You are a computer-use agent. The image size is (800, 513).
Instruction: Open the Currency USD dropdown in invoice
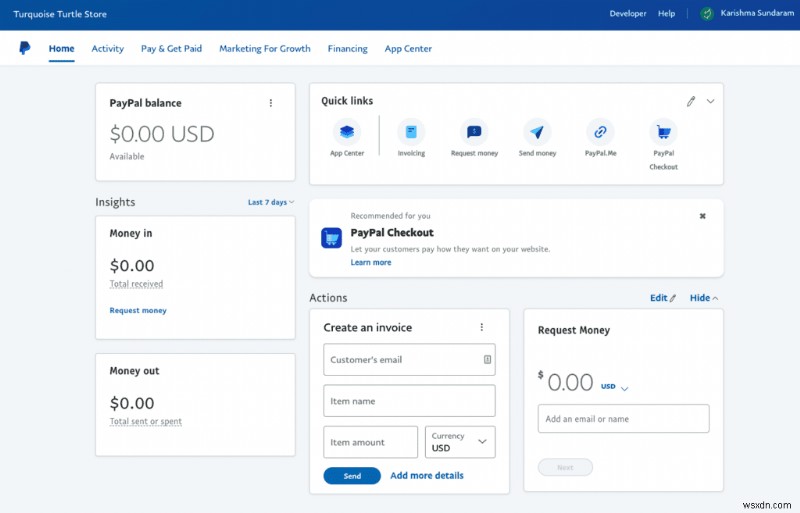pos(460,442)
